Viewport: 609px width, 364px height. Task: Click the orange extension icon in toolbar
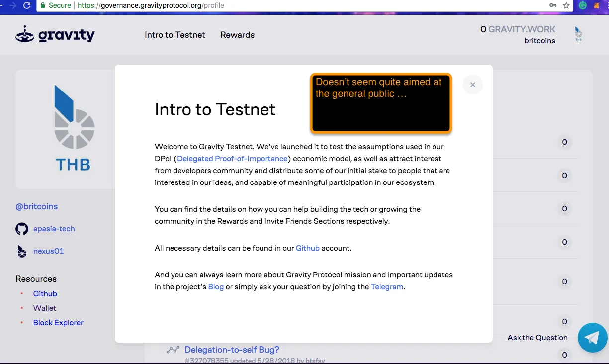point(597,5)
